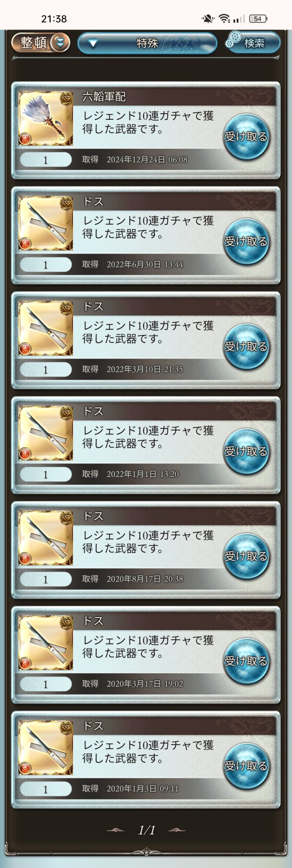Claim the ドス from 2020年3月17日

click(246, 661)
